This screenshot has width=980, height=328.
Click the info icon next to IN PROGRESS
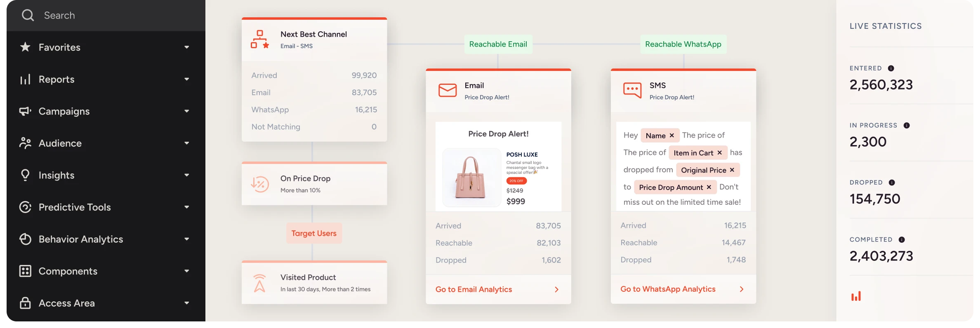[x=907, y=126]
